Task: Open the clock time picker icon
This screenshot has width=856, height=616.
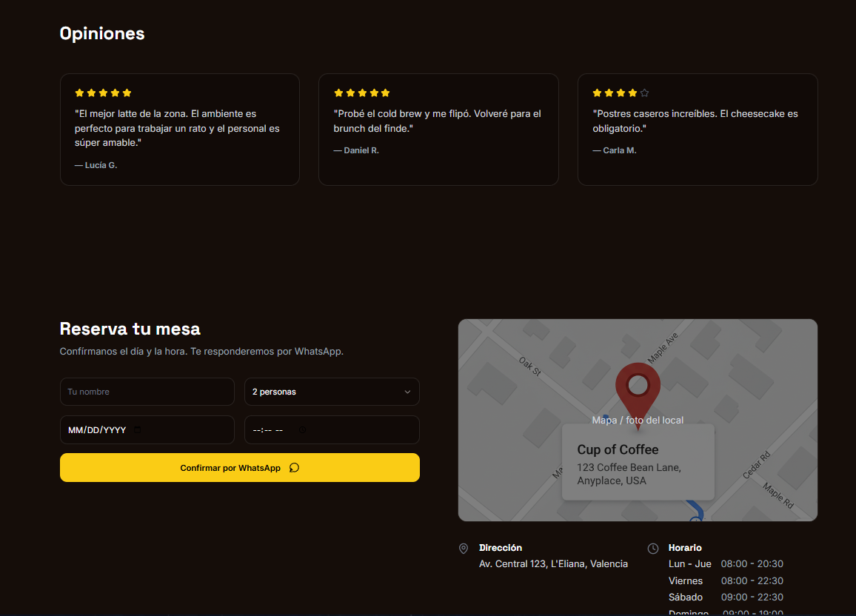Action: point(302,430)
